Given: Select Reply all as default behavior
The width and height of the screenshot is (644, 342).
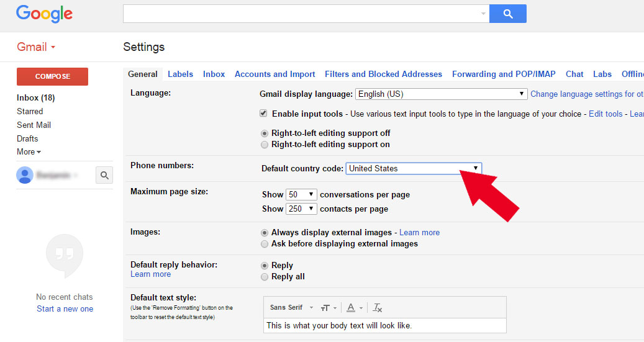Looking at the screenshot, I should (x=265, y=277).
